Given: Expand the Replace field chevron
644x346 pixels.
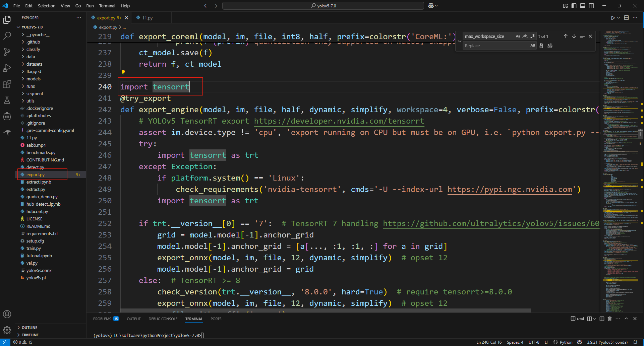Looking at the screenshot, I should click(x=460, y=41).
